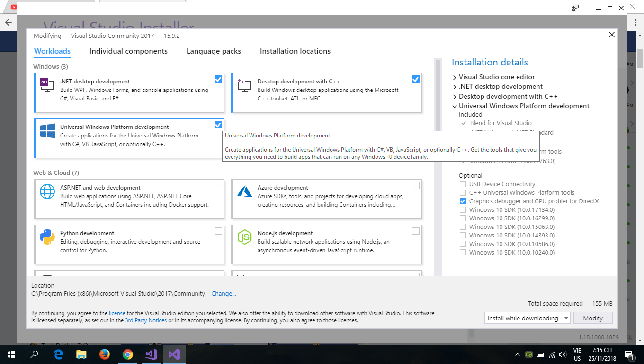
Task: Collapse Universal Windows Platform development details
Action: tap(455, 106)
